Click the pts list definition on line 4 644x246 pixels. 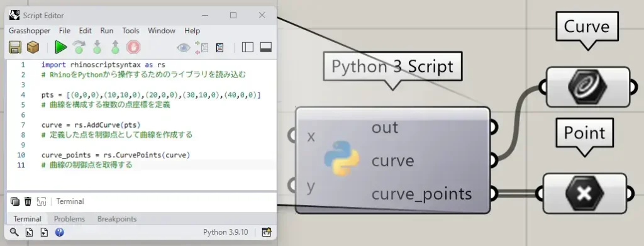click(151, 95)
